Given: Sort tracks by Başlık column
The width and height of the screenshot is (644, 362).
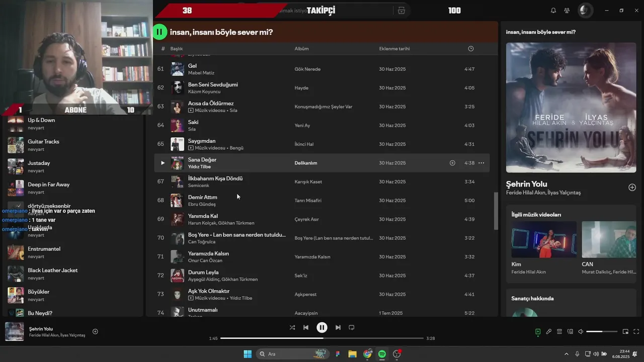Looking at the screenshot, I should (177, 49).
